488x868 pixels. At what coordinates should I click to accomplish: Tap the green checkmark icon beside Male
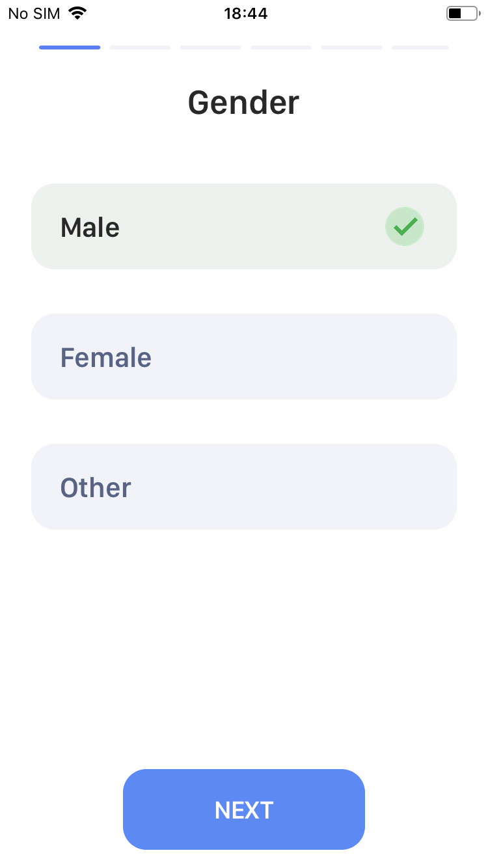(405, 226)
